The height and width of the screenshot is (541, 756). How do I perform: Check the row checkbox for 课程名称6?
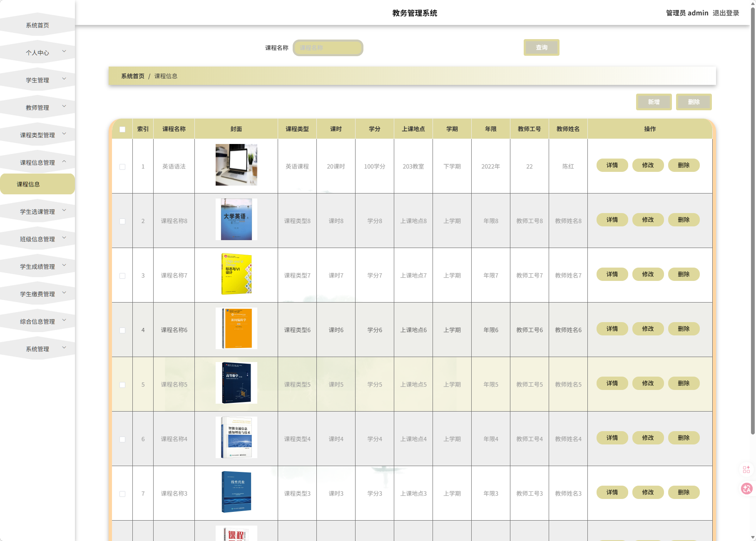coord(122,330)
